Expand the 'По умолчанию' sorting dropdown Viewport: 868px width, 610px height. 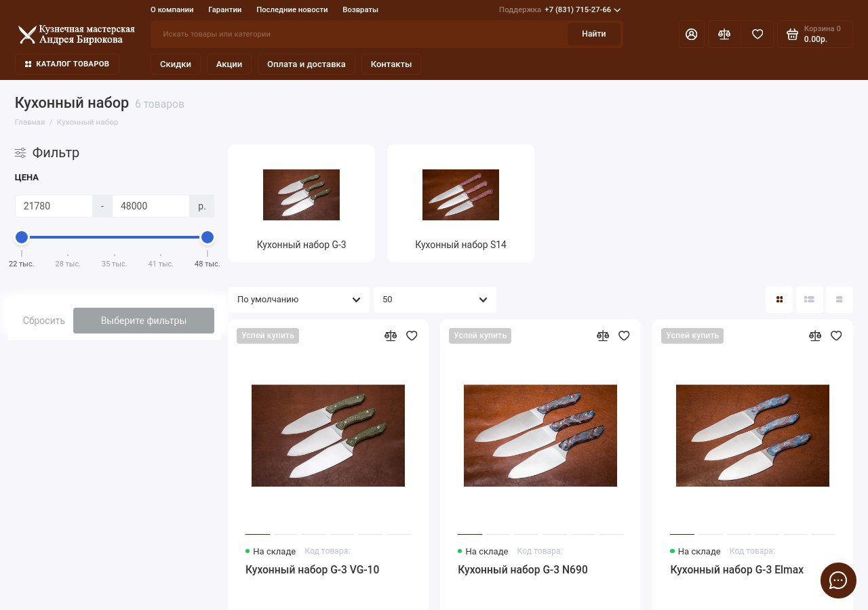coord(298,300)
